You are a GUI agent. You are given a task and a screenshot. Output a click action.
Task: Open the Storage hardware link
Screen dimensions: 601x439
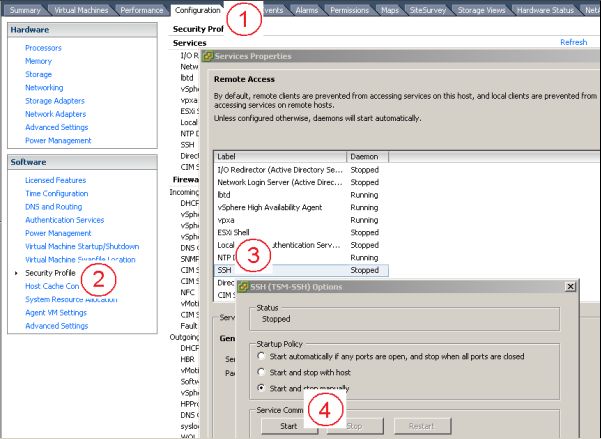(38, 74)
